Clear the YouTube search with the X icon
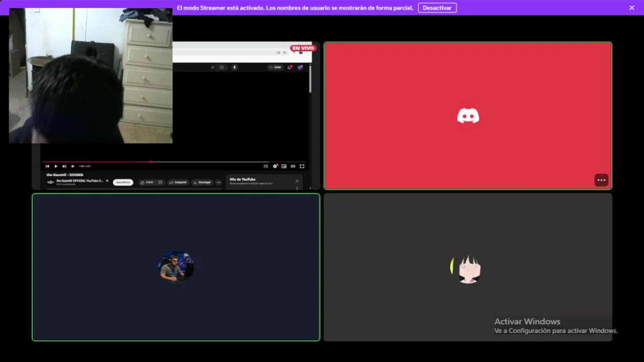 pos(212,67)
